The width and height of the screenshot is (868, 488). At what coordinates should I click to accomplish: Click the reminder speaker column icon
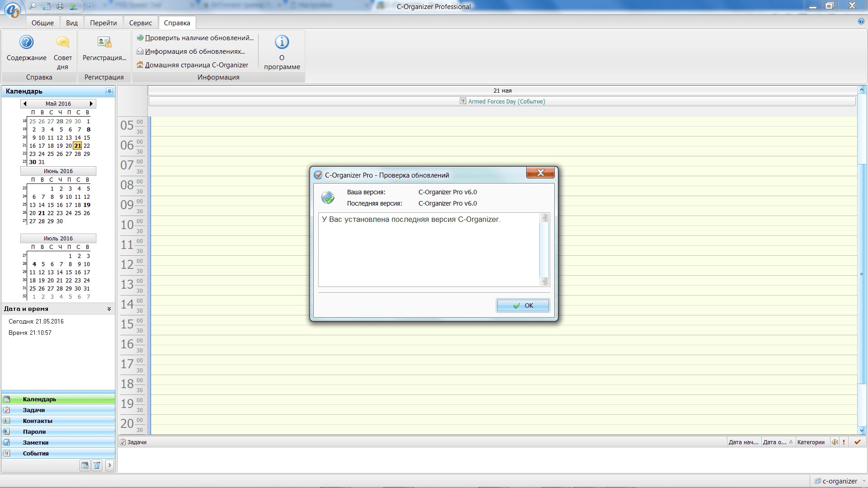point(835,442)
